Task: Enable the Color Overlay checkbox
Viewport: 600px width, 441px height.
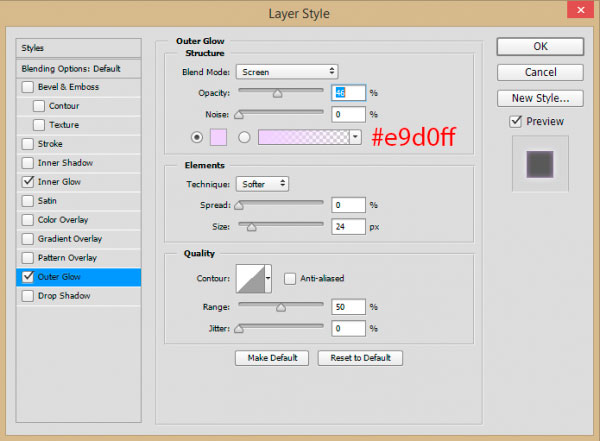Action: click(x=28, y=220)
